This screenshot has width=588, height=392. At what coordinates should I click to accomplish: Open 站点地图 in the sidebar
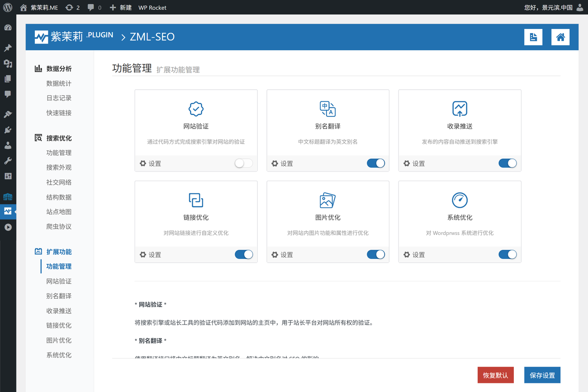point(59,212)
